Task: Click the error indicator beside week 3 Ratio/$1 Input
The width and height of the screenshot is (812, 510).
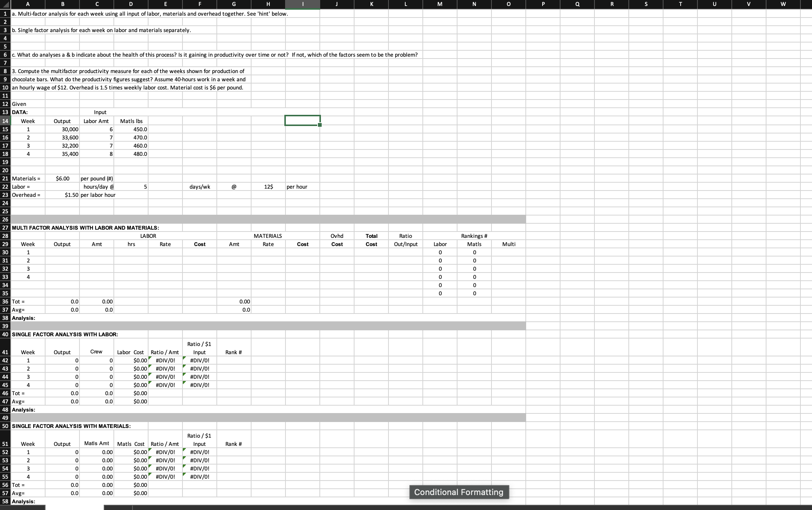Action: click(184, 374)
